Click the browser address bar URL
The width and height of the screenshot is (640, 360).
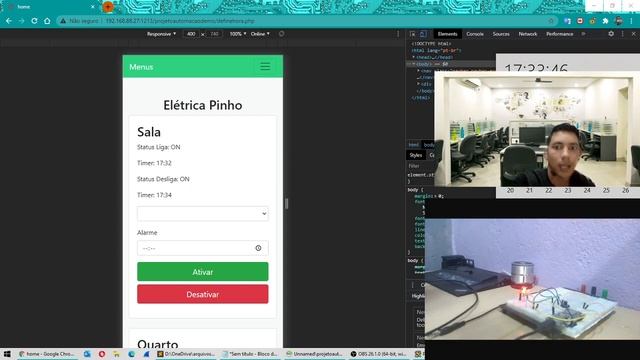point(180,21)
